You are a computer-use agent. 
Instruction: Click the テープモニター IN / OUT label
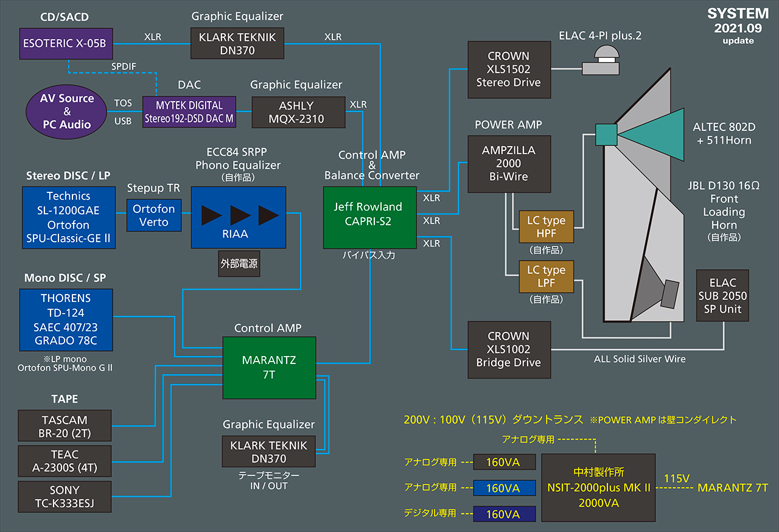tap(269, 481)
